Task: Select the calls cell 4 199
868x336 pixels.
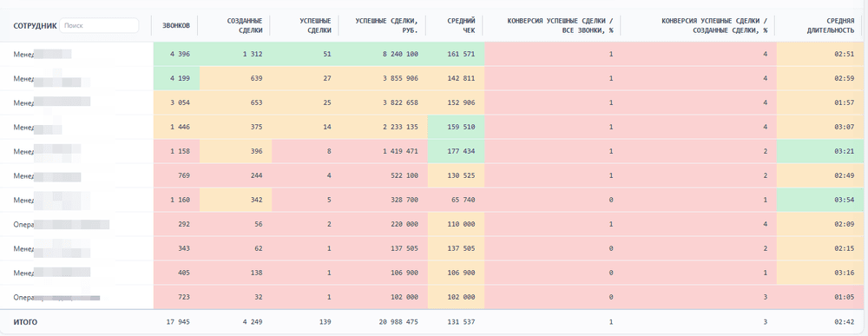Action: pos(176,79)
